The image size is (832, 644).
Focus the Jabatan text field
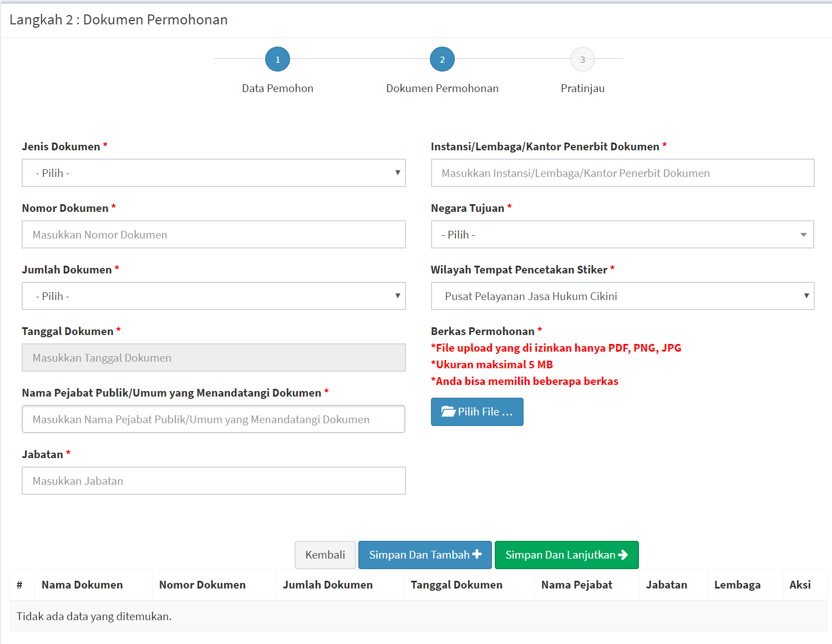click(214, 481)
